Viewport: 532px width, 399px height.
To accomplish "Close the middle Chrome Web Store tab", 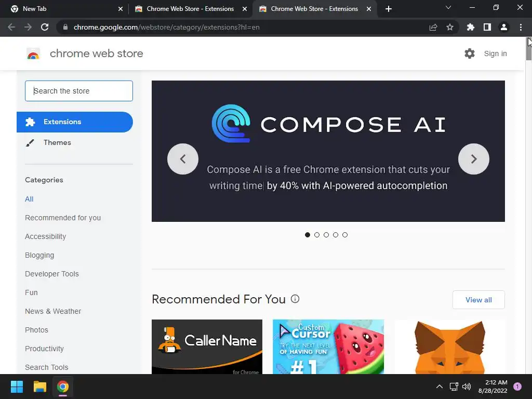I will click(x=245, y=9).
